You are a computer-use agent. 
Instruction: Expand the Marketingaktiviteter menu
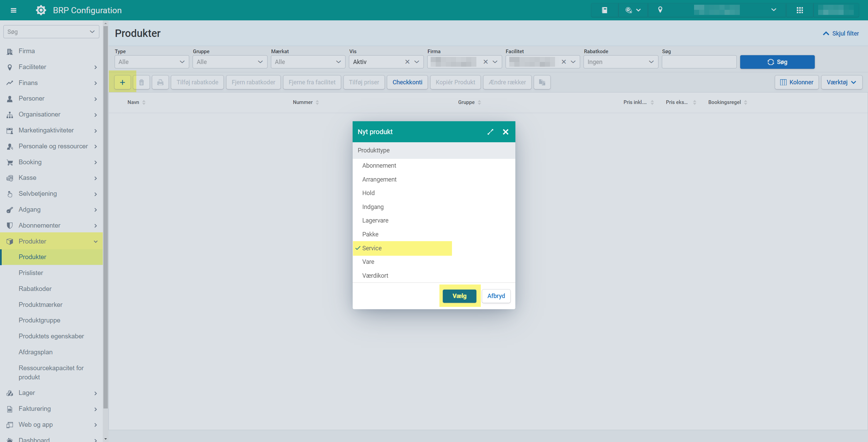96,131
